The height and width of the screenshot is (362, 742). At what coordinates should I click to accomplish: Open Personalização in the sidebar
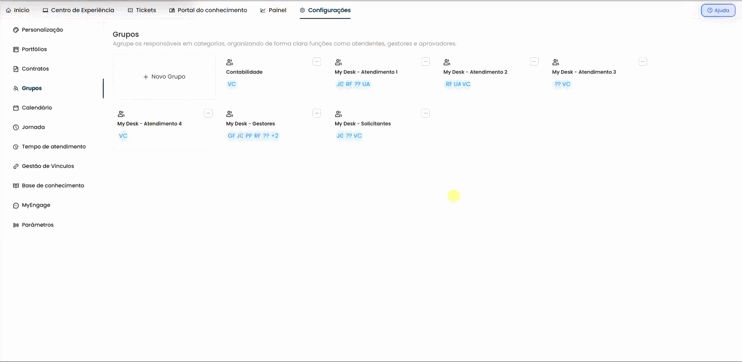(x=38, y=30)
